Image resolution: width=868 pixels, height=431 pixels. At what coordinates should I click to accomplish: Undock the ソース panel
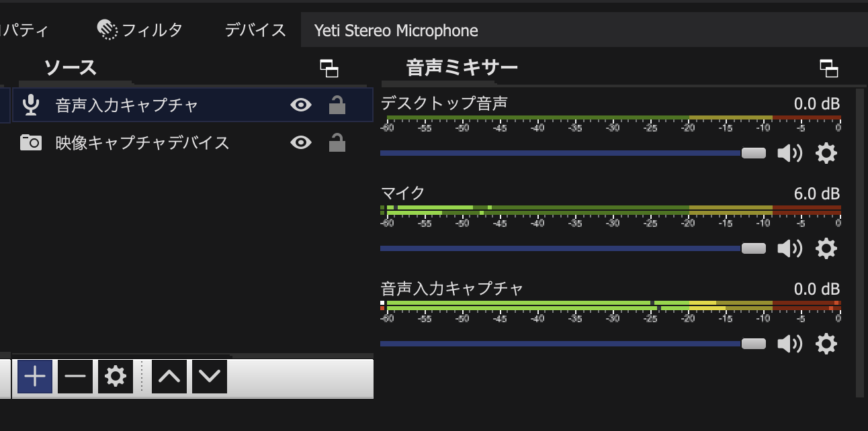click(329, 68)
